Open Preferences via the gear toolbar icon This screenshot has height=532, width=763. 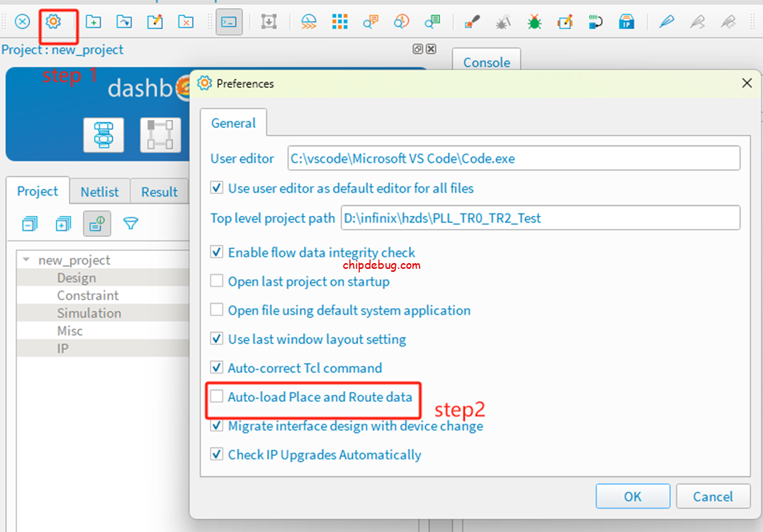(x=52, y=22)
